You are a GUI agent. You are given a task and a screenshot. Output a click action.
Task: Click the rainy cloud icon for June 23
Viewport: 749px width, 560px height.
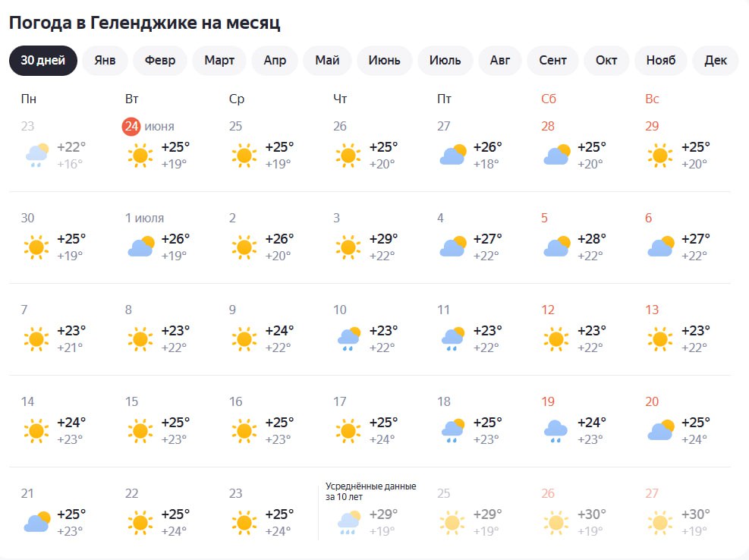[x=36, y=155]
